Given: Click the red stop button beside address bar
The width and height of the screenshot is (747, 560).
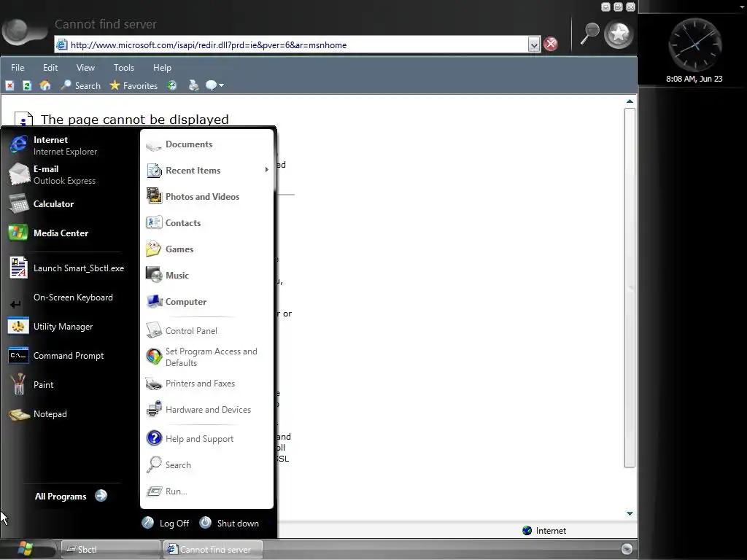Looking at the screenshot, I should click(551, 44).
